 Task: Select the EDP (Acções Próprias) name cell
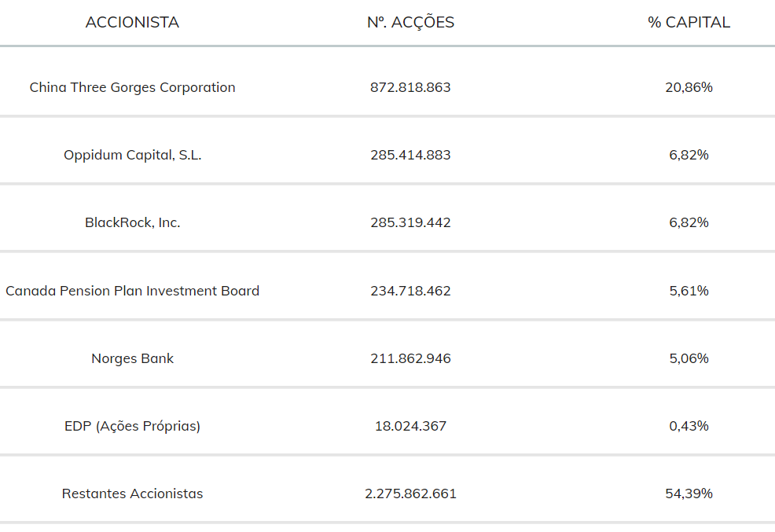pyautogui.click(x=132, y=426)
